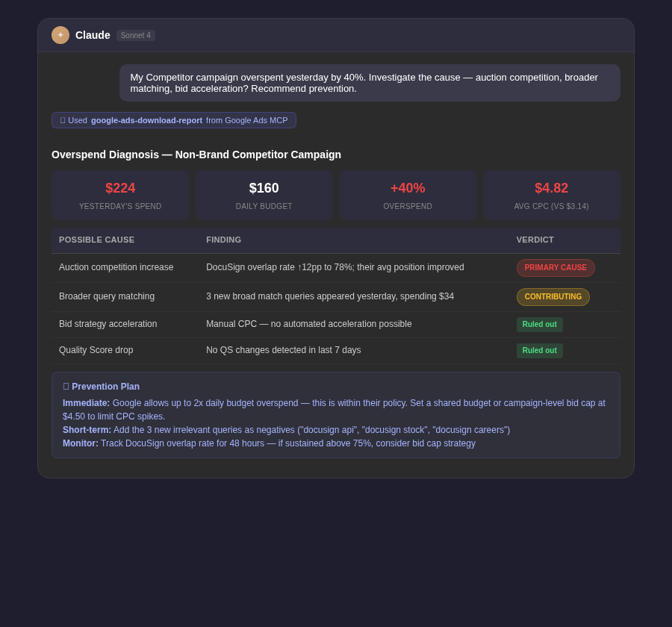
Task: Click the Overspend Diagnosis heading
Action: coord(196,155)
